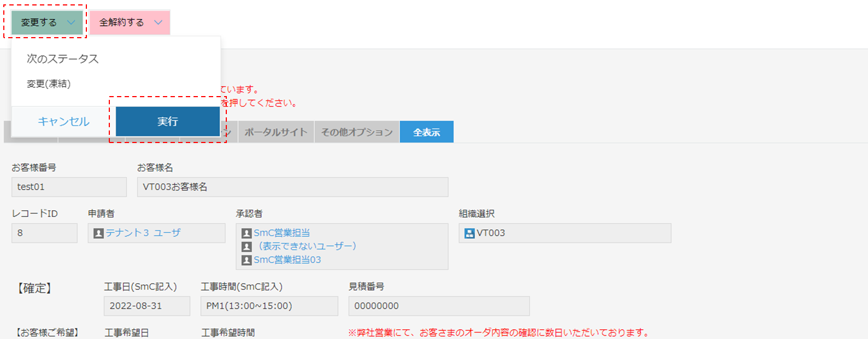Click the 組織選択 field label
Image resolution: width=868 pixels, height=339 pixels.
(477, 213)
